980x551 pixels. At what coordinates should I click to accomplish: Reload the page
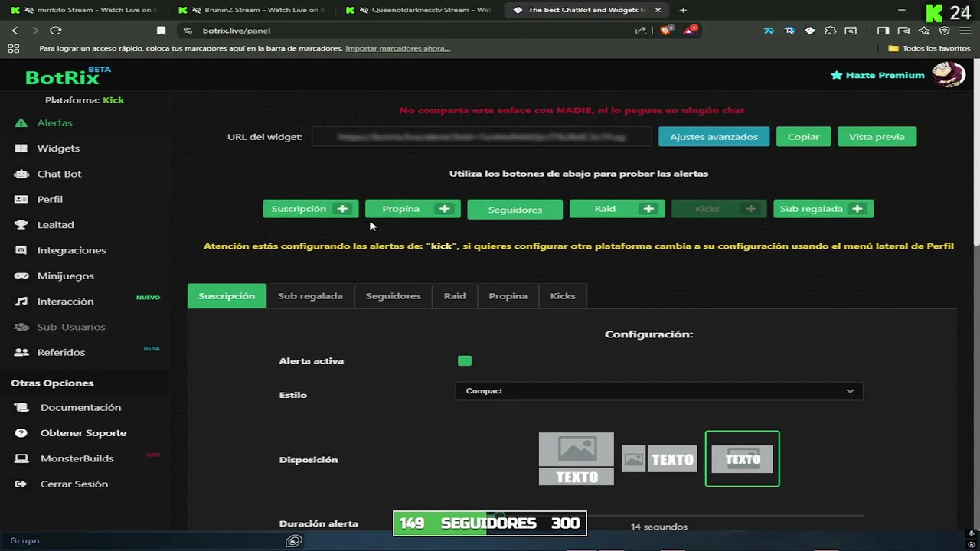tap(55, 31)
